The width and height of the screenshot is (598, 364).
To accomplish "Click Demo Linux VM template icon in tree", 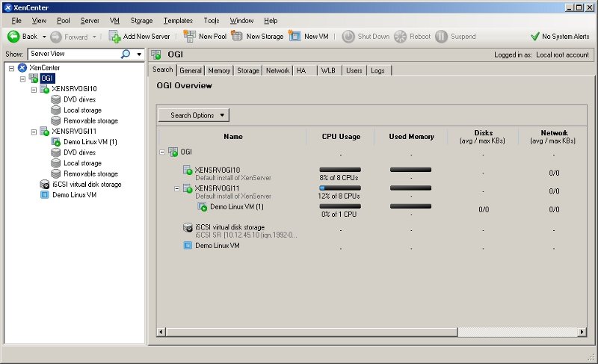I will pos(45,195).
